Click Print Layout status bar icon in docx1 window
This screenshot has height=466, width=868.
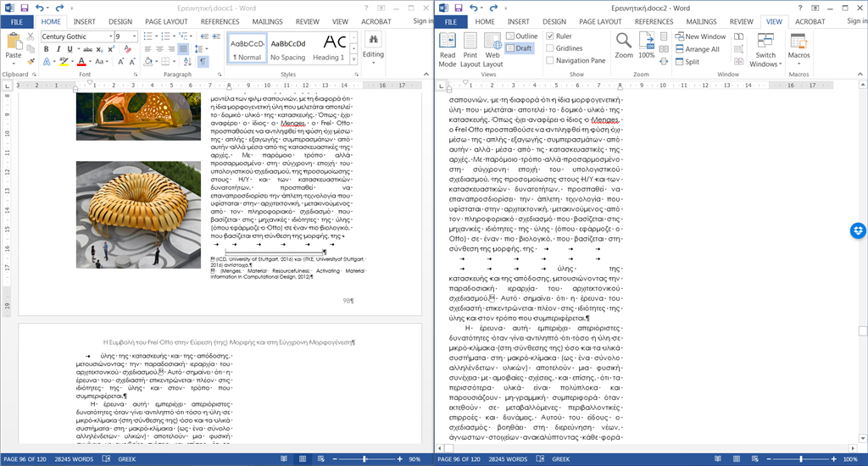[x=303, y=459]
